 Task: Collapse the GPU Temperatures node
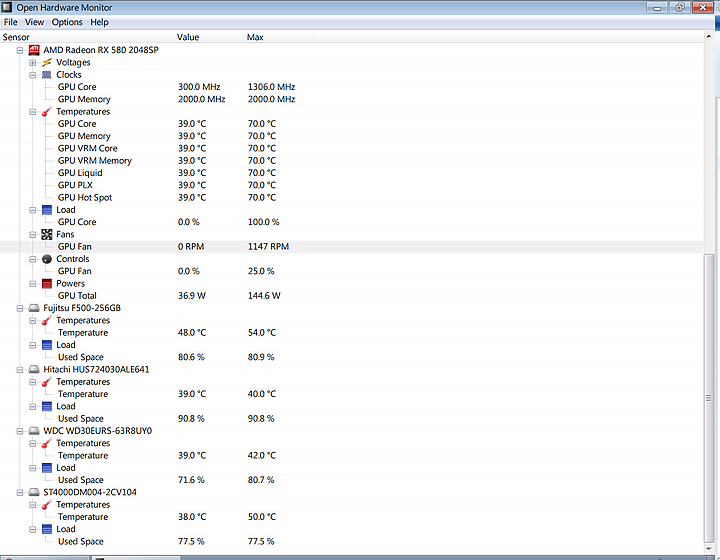tap(32, 112)
